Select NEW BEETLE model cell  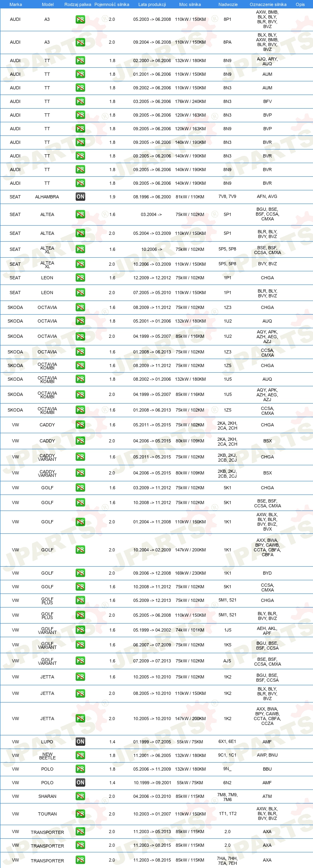tap(47, 756)
